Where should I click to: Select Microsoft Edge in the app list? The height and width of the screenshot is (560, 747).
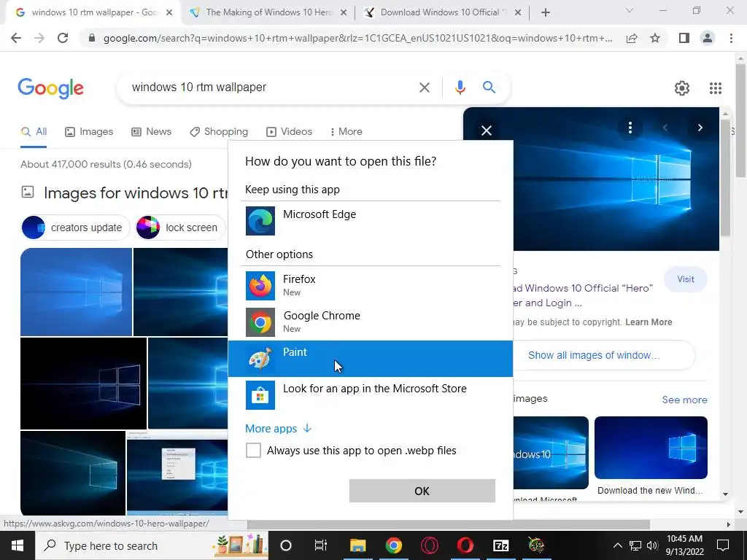[370, 220]
